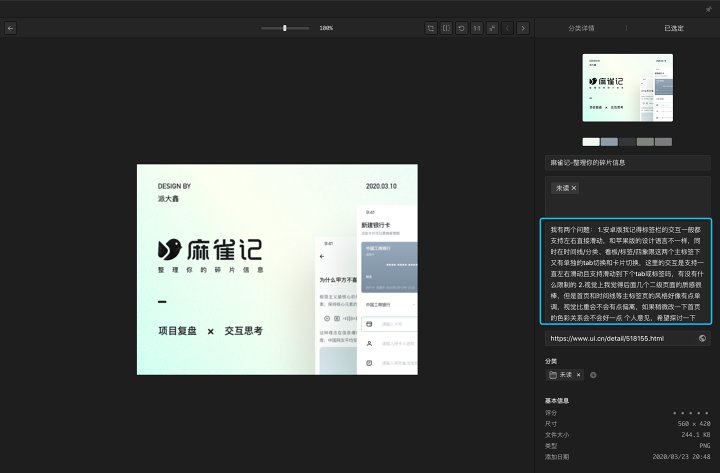Image resolution: width=720 pixels, height=473 pixels.
Task: Edit the image name field 麻雀记
Action: coord(628,163)
